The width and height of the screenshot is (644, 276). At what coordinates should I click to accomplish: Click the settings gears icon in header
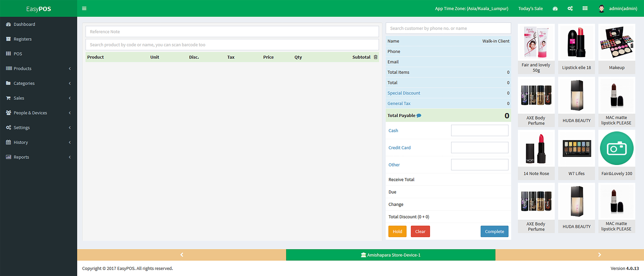[570, 9]
